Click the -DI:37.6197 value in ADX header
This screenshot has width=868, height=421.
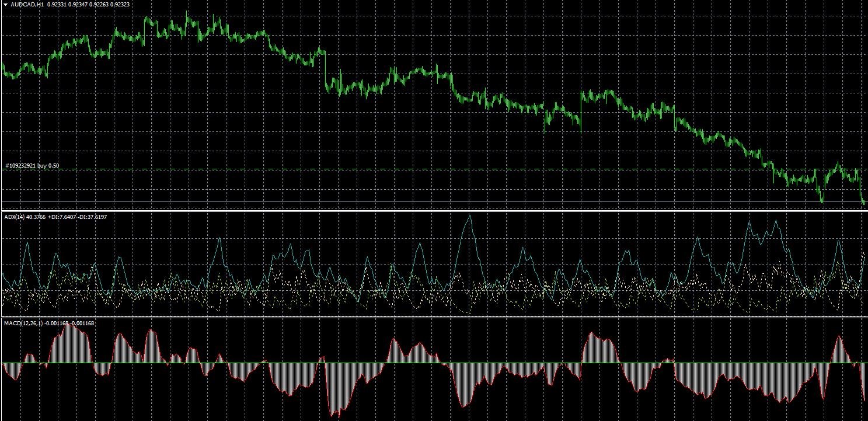coord(93,217)
